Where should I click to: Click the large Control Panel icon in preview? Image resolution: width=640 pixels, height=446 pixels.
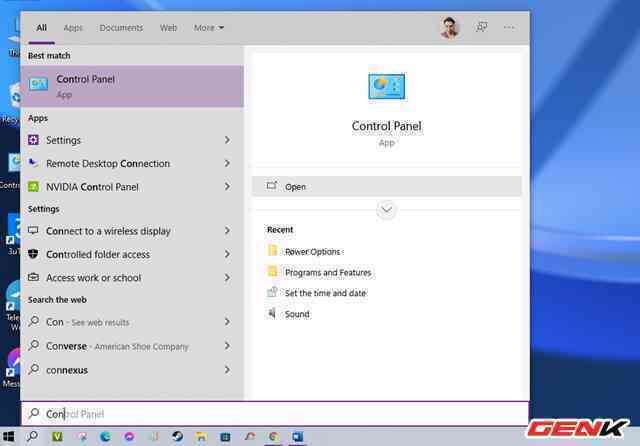click(387, 86)
